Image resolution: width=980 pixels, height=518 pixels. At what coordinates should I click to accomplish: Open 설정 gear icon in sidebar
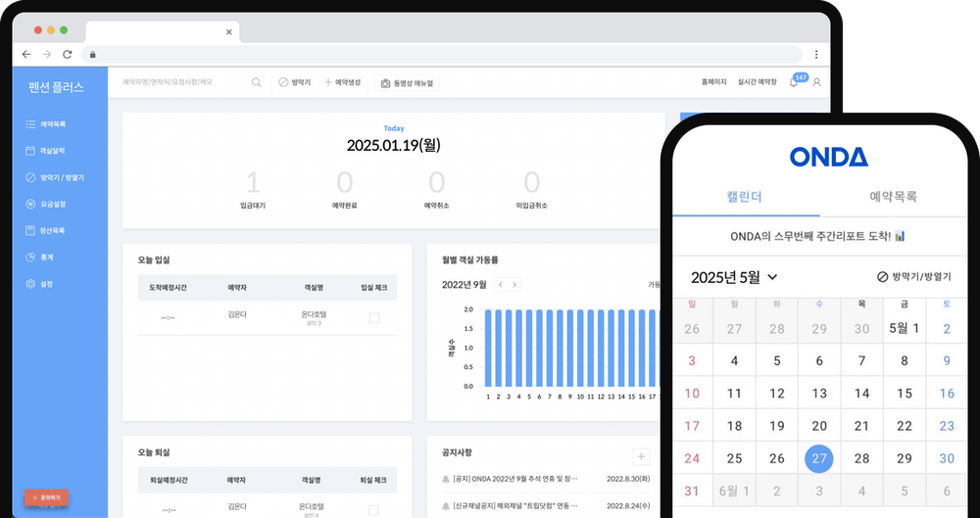point(30,284)
